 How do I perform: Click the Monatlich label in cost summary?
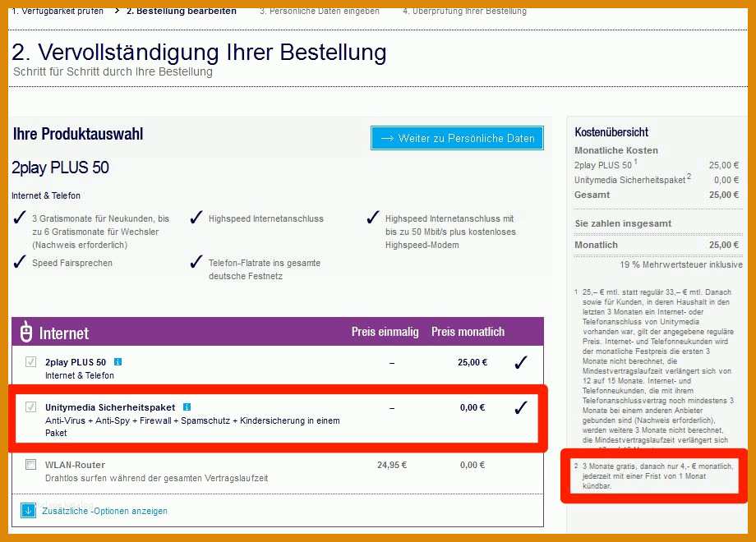[x=596, y=245]
